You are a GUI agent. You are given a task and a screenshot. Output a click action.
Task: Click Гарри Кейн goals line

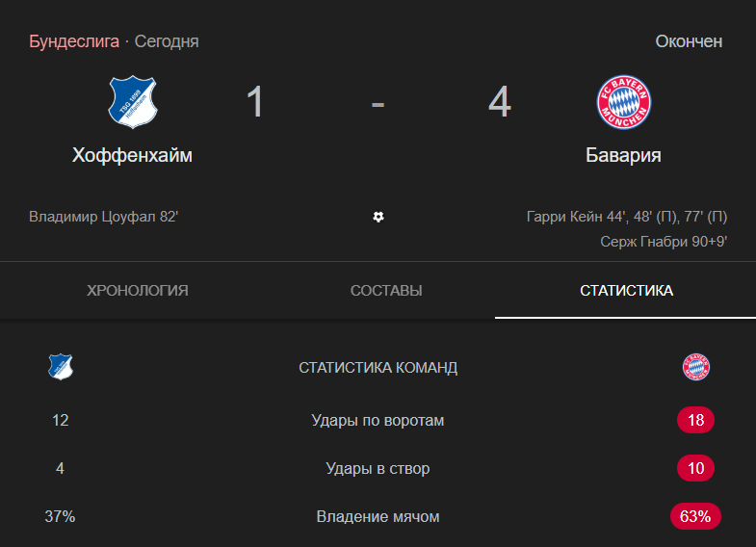click(626, 217)
